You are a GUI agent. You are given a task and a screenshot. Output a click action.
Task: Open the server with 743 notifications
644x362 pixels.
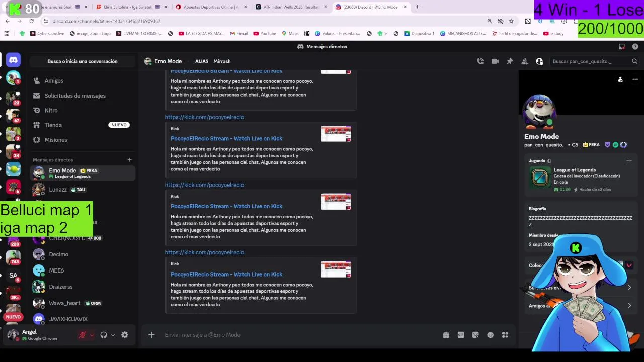tap(13, 257)
